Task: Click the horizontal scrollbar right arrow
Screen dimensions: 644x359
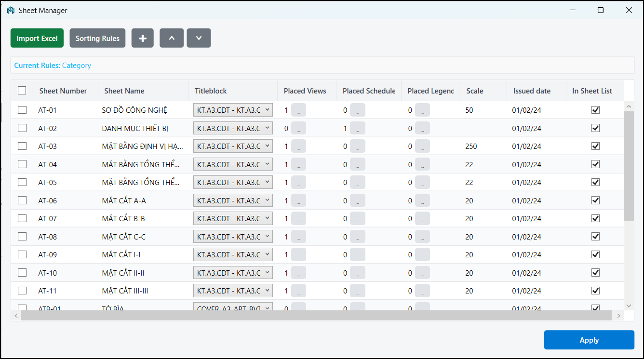Action: [618, 315]
